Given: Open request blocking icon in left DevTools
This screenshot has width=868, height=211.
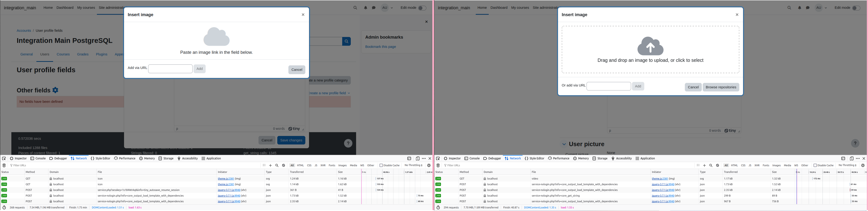Looking at the screenshot, I should (284, 166).
